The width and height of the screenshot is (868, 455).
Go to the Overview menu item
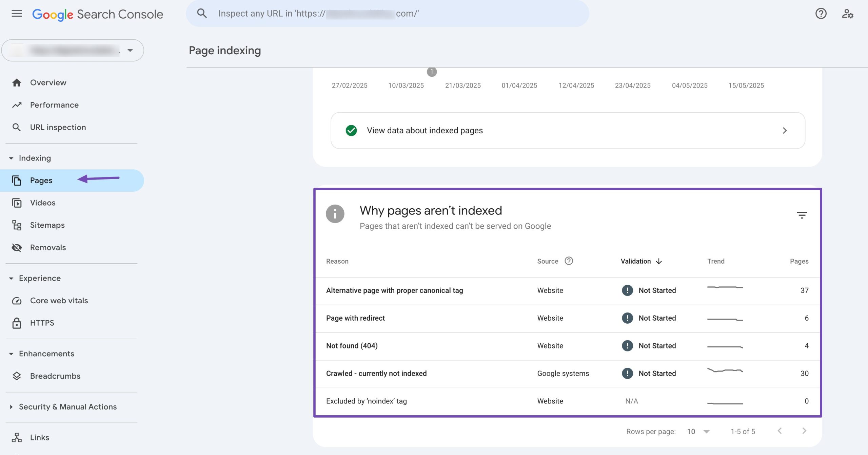point(48,82)
